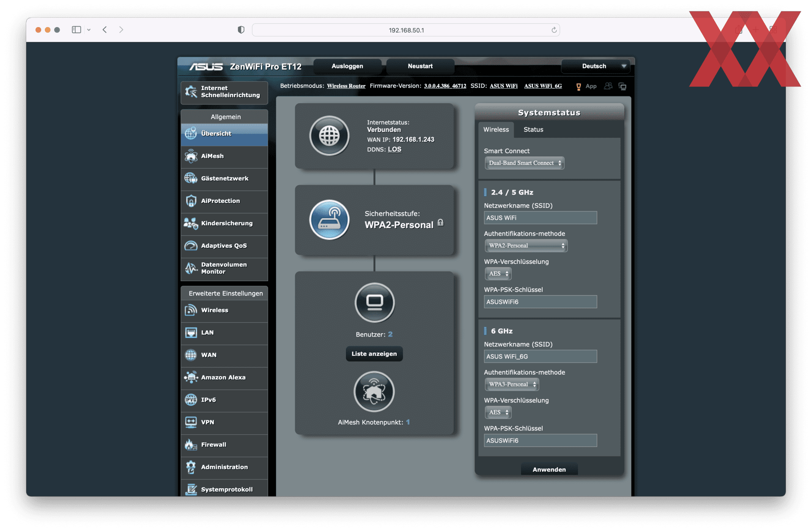Open firmware version 3.0.0.4.386_46712 link
Screen dimensions: 812x531
point(445,86)
